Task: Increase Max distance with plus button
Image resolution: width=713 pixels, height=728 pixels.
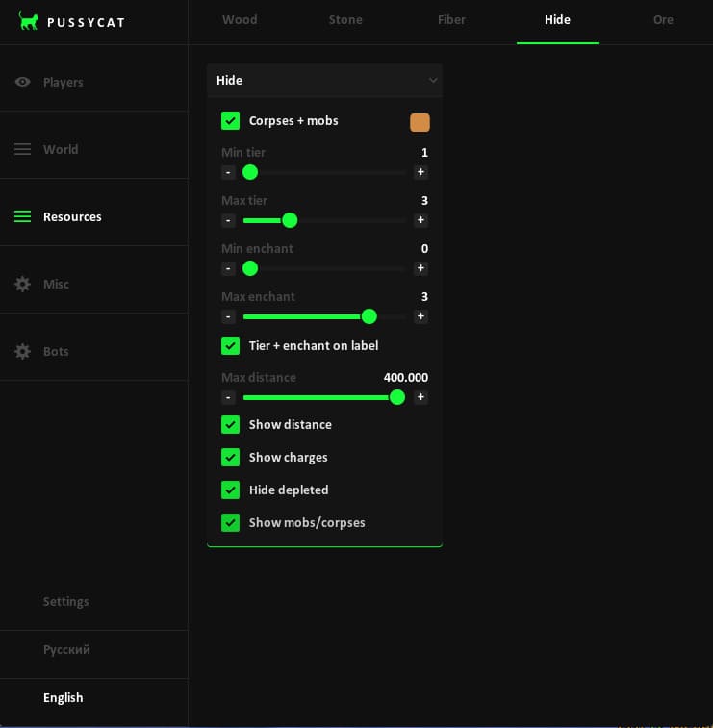Action: click(x=420, y=397)
